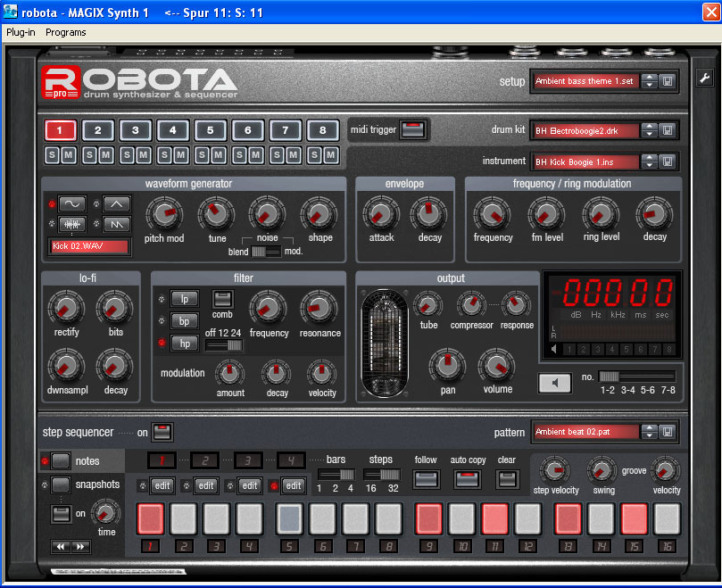Select the sine waveform icon
The width and height of the screenshot is (722, 588).
coord(71,203)
